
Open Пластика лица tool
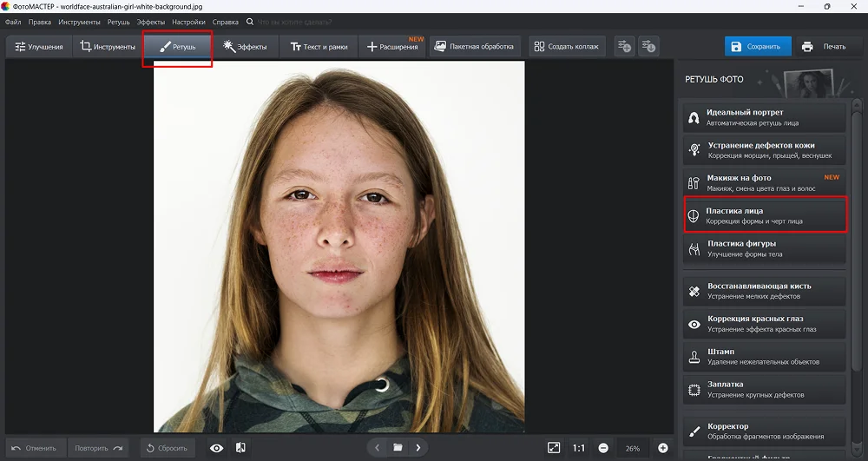764,215
